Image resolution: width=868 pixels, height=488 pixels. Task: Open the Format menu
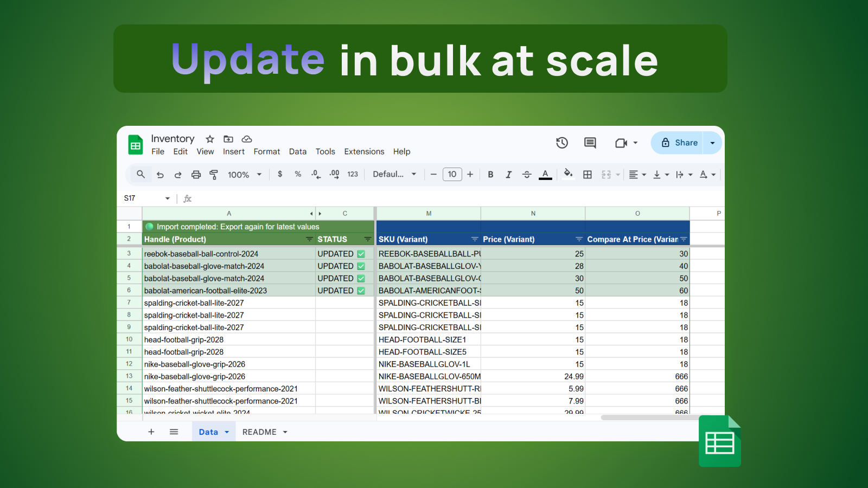point(267,152)
